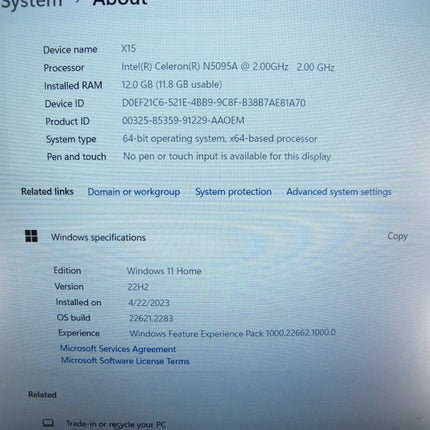Go to the System breadcrumb
The image size is (430, 430).
click(32, 3)
